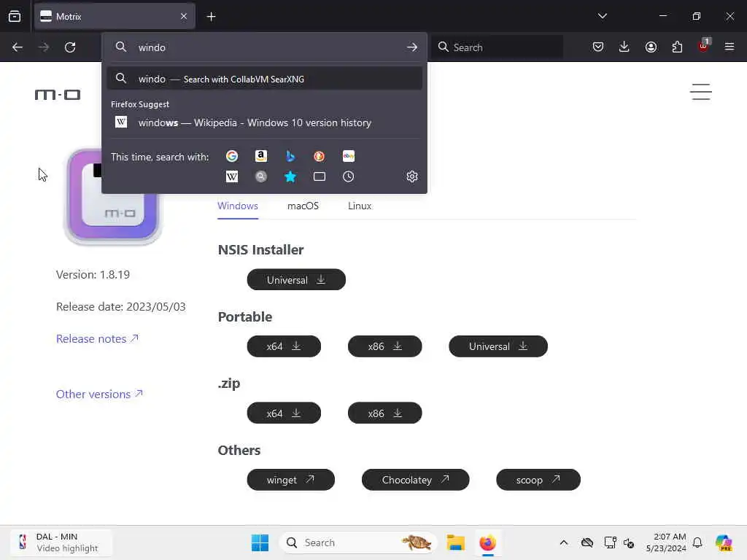Open File Explorer from the taskbar
747x560 pixels.
tap(455, 542)
